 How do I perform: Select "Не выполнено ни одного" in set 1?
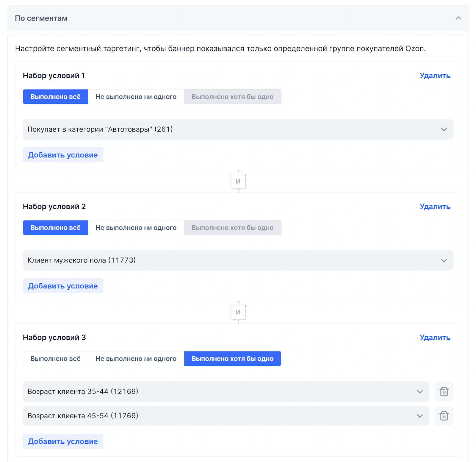click(136, 97)
